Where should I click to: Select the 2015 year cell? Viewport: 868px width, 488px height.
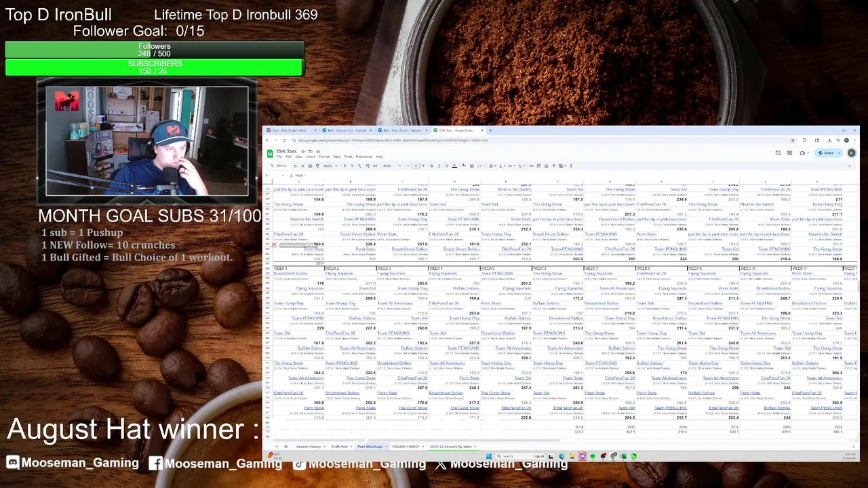(610, 427)
